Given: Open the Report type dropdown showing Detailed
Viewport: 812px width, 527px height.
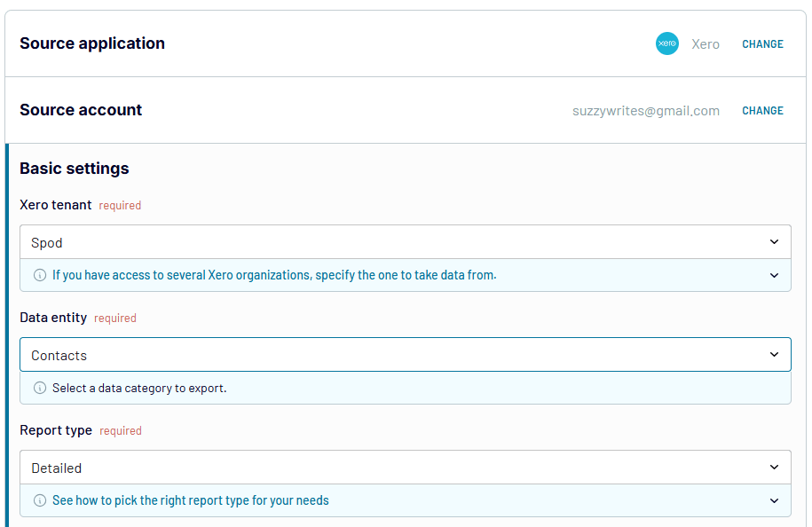Looking at the screenshot, I should click(406, 467).
